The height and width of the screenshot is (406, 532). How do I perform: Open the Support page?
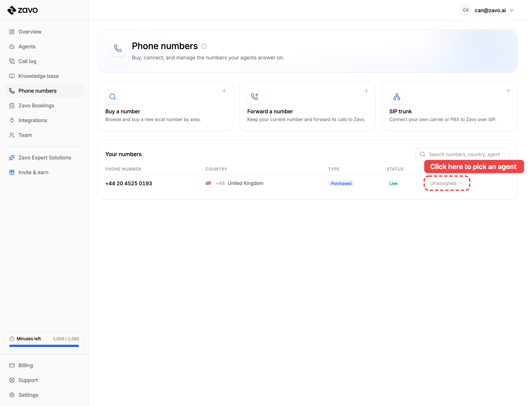click(44, 380)
